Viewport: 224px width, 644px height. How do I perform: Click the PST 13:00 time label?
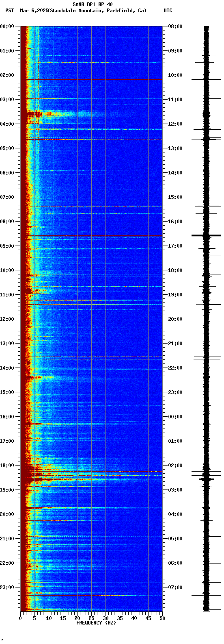click(7, 344)
